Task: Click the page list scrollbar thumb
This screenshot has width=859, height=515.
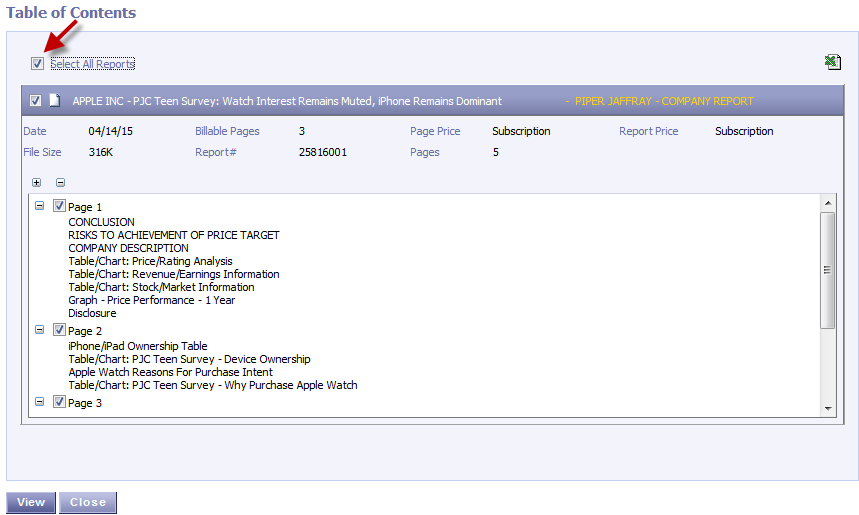Action: [x=828, y=270]
